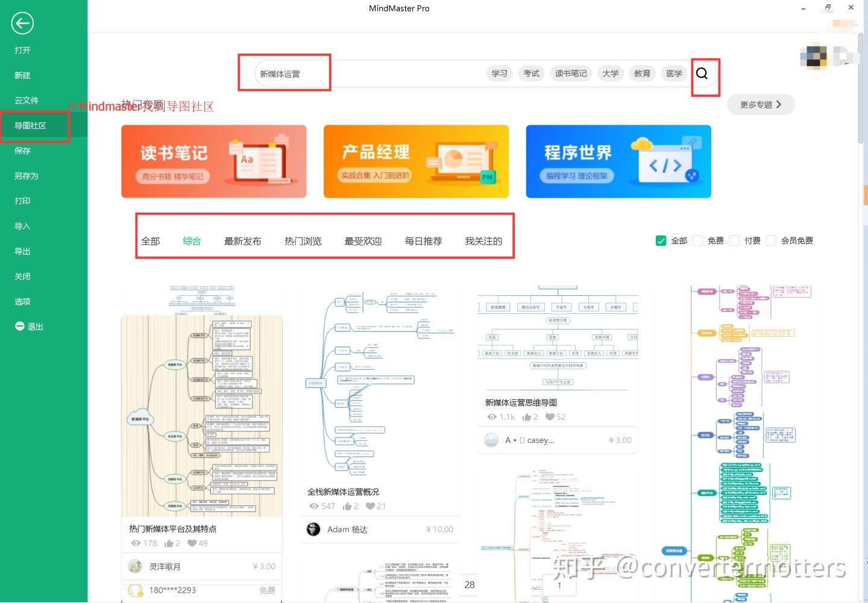Check the 全部 price filter checkbox
868x603 pixels.
click(x=661, y=241)
